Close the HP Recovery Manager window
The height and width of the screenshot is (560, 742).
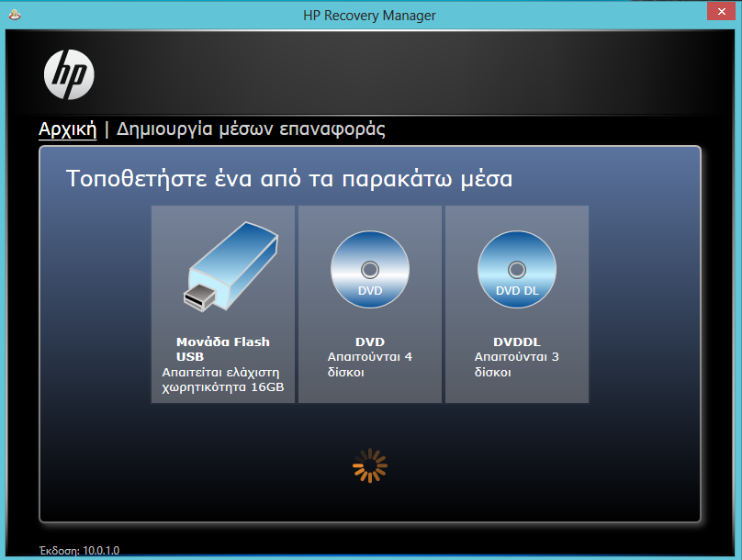tap(721, 11)
